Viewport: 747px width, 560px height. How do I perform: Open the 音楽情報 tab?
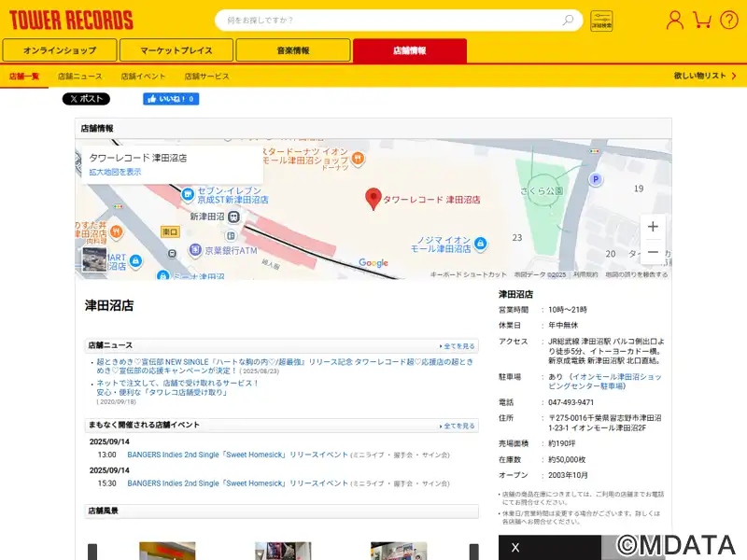click(293, 50)
